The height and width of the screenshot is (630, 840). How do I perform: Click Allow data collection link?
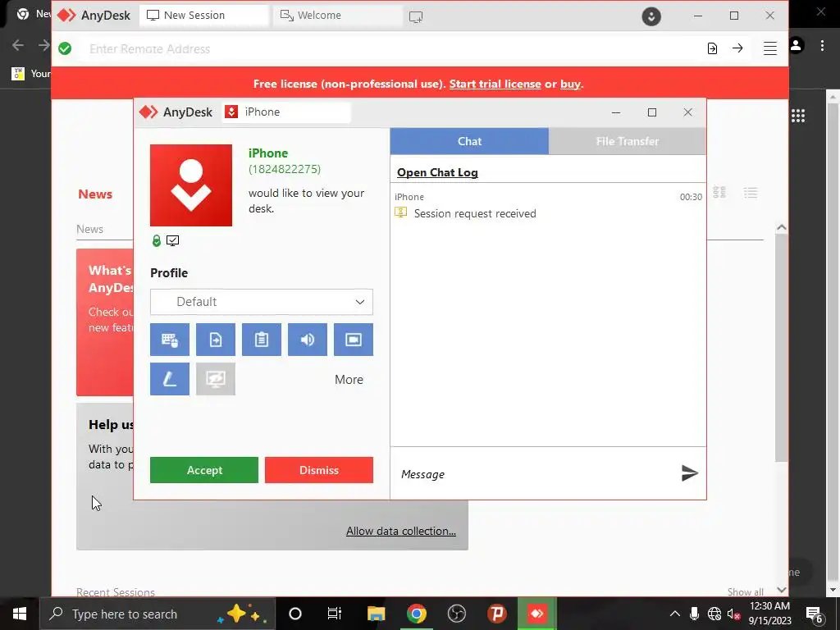(x=400, y=531)
